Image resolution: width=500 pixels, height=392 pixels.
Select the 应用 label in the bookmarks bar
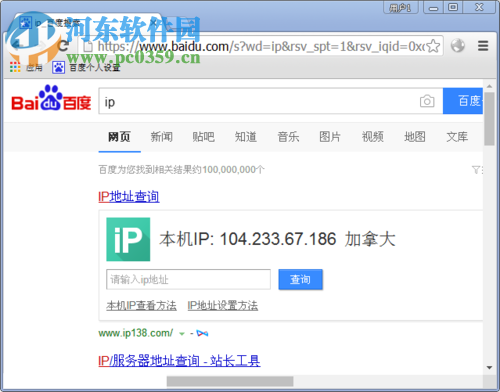point(34,68)
